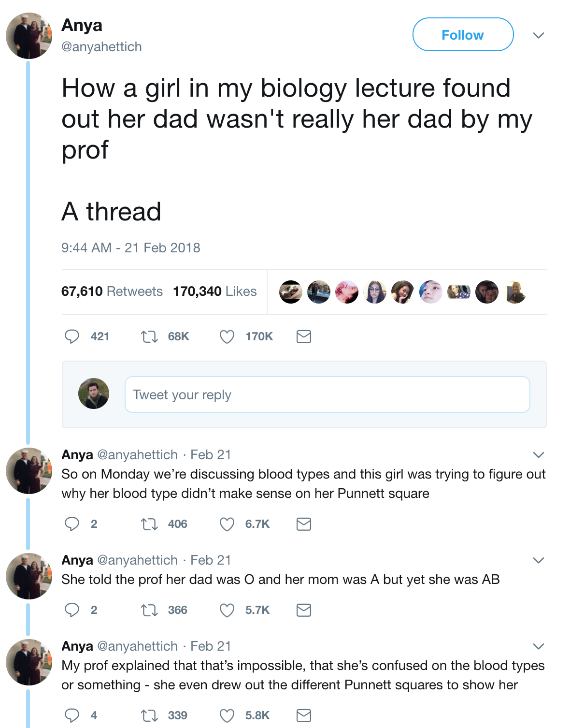The width and height of the screenshot is (570, 728).
Task: Click the Tweet your reply field
Action: click(x=327, y=394)
